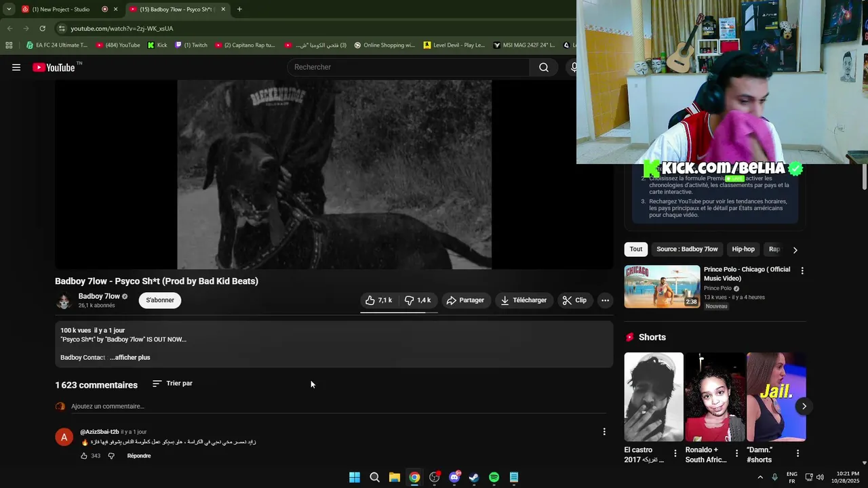
Task: View site information icon in address bar
Action: [62, 28]
